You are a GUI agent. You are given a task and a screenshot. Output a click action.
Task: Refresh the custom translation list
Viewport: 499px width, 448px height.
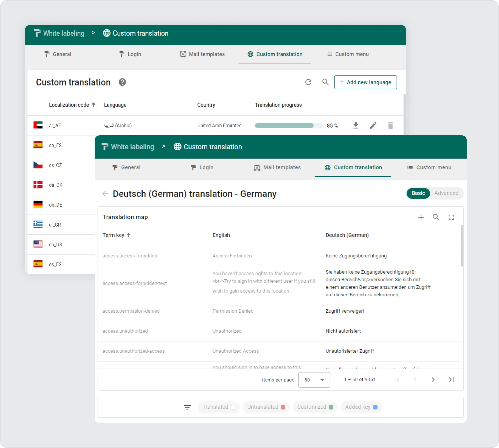coord(308,82)
